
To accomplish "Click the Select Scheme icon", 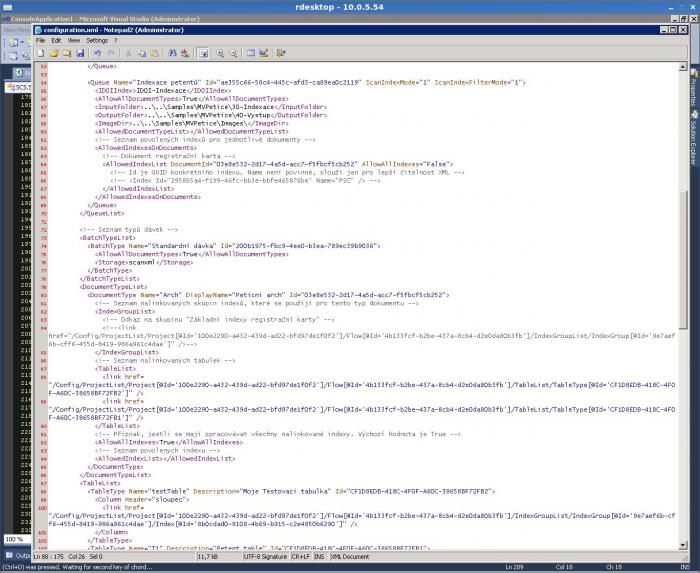I will click(x=251, y=53).
